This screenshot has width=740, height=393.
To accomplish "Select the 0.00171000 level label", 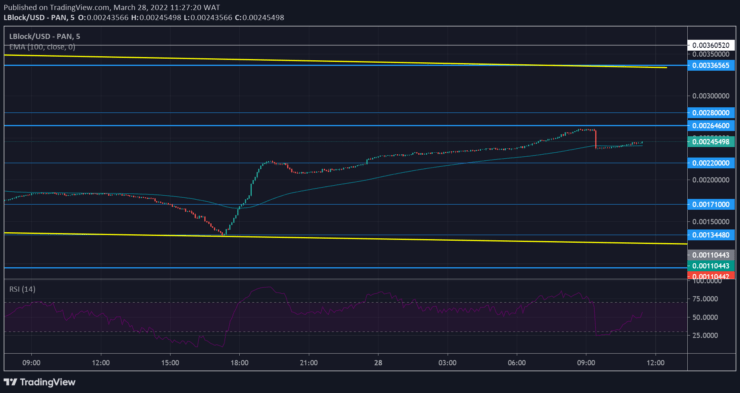I will tap(711, 204).
